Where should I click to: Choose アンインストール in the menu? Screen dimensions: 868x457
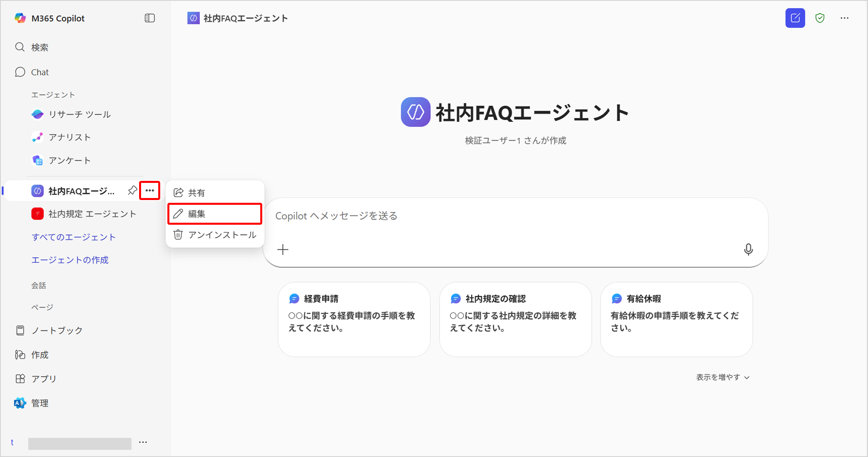point(214,235)
